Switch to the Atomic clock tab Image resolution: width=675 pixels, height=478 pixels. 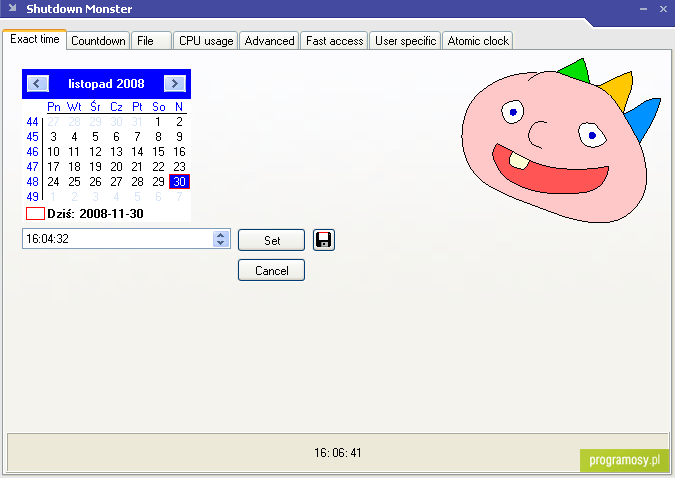(x=477, y=41)
